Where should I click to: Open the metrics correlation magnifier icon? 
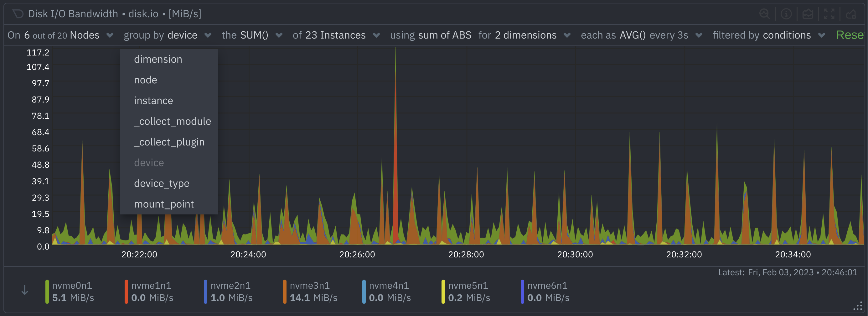(x=764, y=14)
